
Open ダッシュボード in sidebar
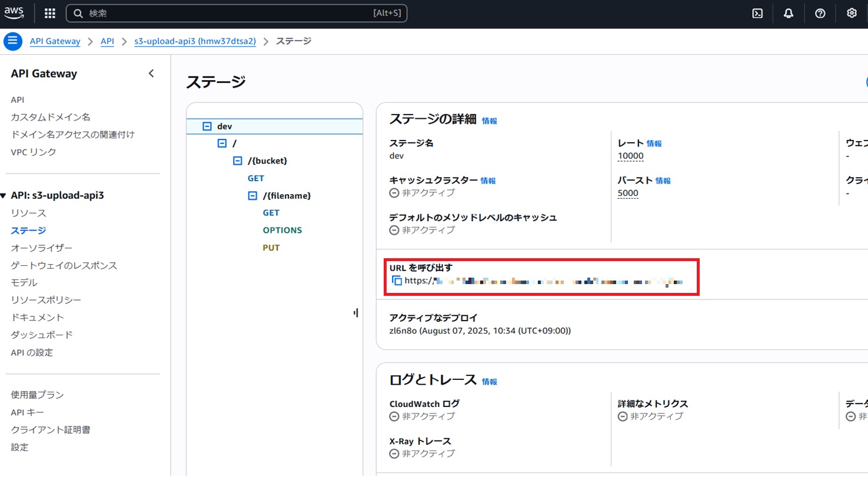pyautogui.click(x=42, y=335)
